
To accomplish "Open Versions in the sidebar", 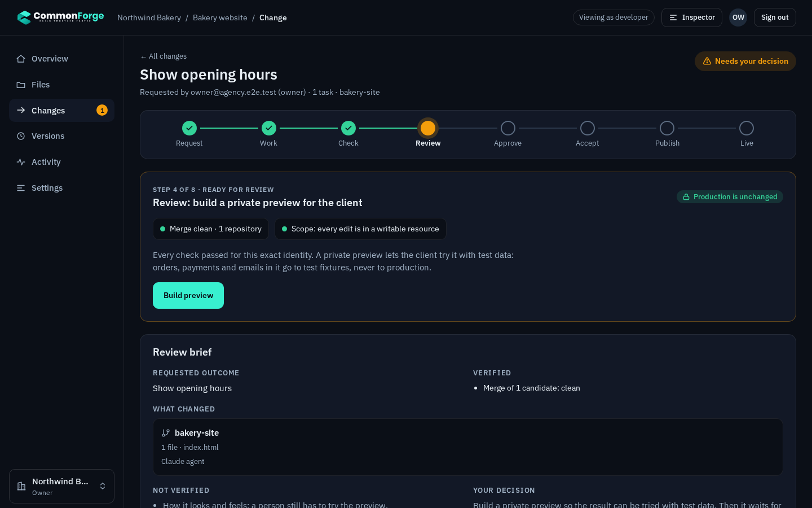I will 61,136.
